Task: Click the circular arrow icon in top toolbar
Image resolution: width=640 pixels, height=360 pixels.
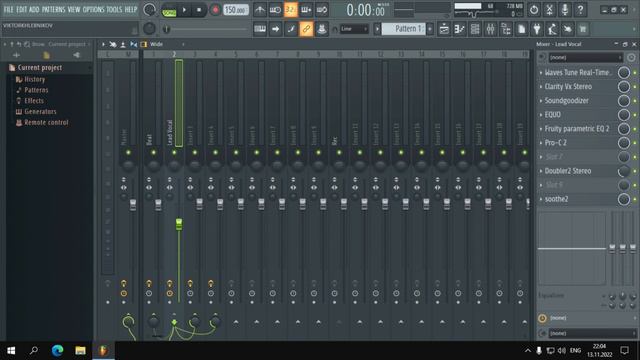Action: pos(534,9)
